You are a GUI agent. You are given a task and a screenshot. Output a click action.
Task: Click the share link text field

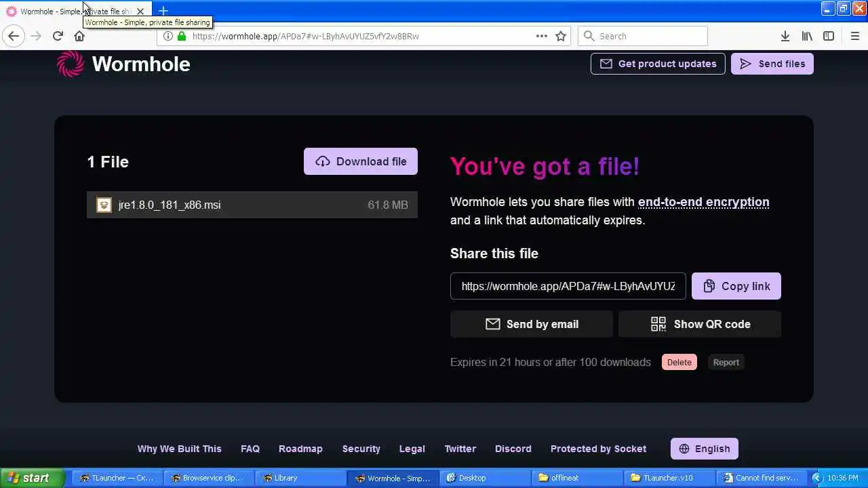[568, 286]
